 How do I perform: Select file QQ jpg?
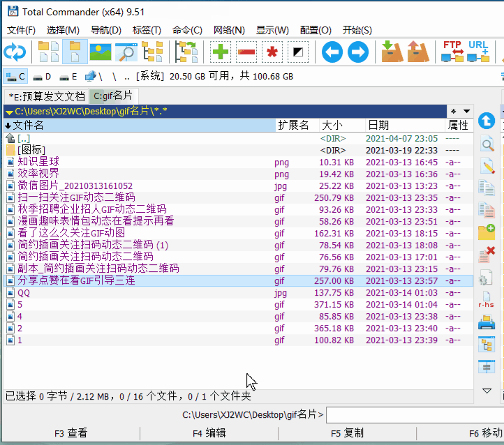(238, 293)
